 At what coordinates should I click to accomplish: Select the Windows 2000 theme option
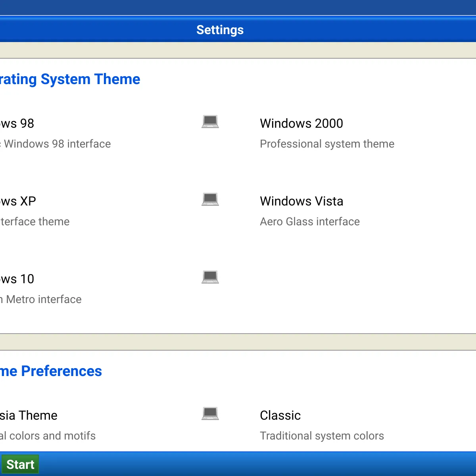(301, 123)
